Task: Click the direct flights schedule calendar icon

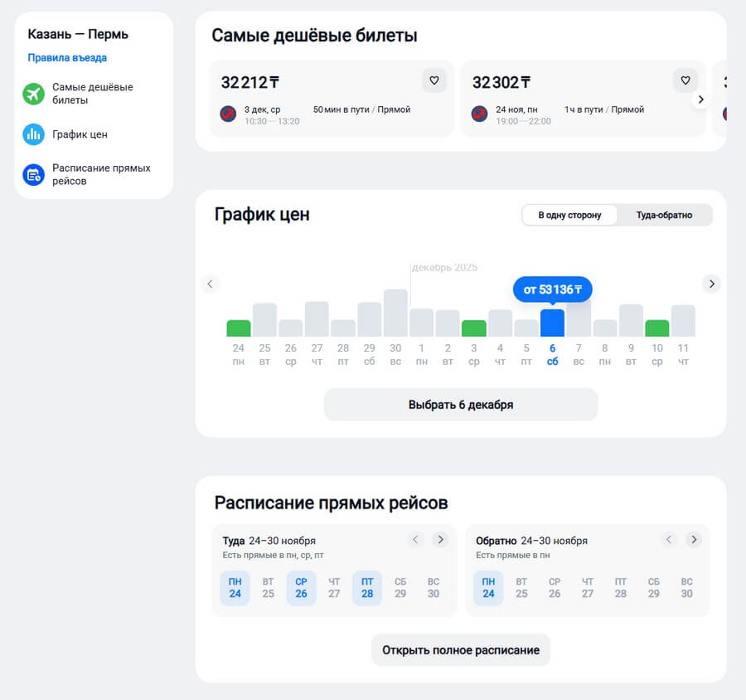Action: pos(33,175)
